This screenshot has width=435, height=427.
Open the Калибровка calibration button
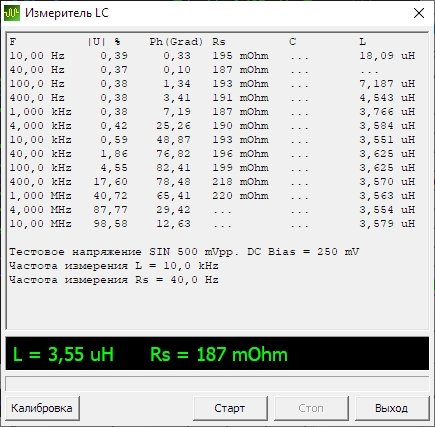[x=42, y=408]
